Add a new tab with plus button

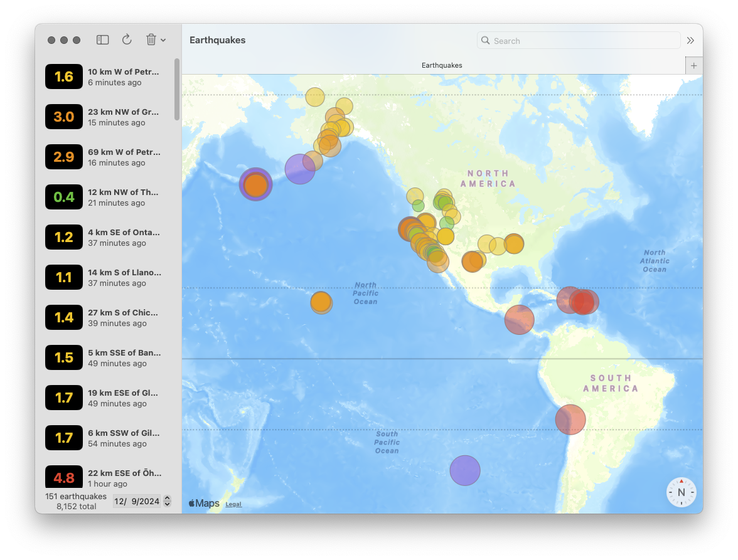tap(693, 65)
